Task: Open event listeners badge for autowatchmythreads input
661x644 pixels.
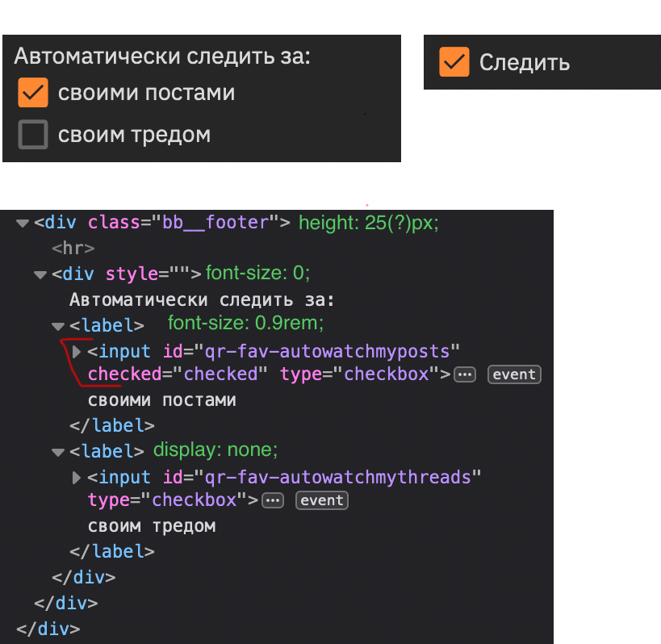Action: [x=322, y=500]
